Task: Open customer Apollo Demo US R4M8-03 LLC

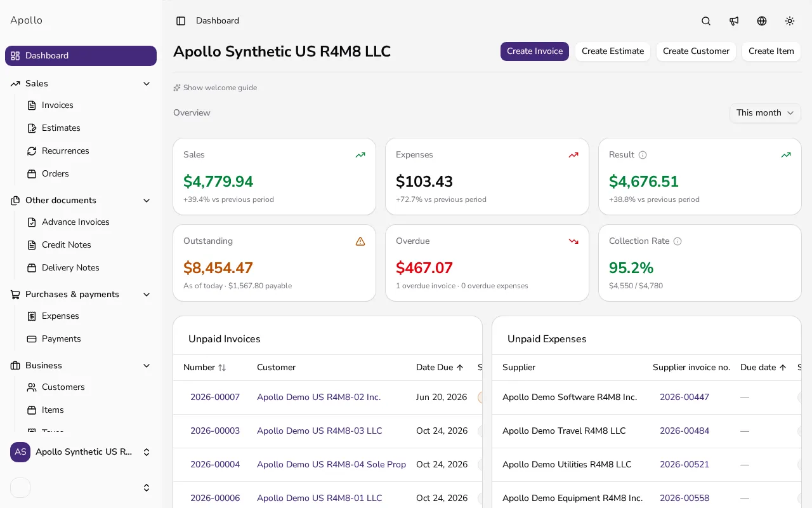Action: [320, 431]
